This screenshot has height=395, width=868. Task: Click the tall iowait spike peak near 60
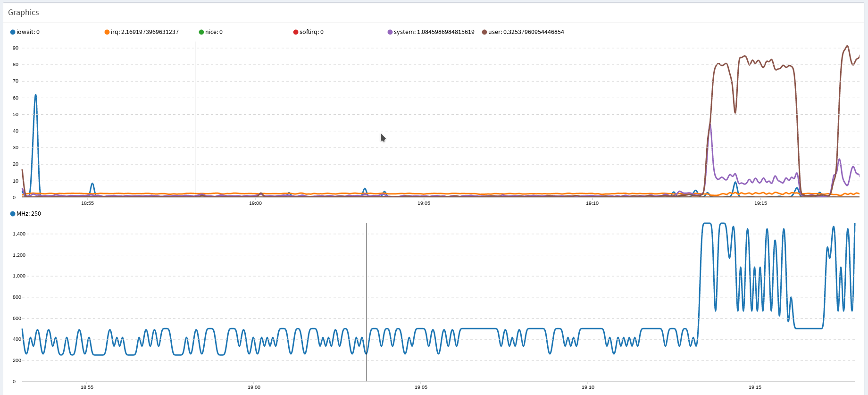(35, 95)
